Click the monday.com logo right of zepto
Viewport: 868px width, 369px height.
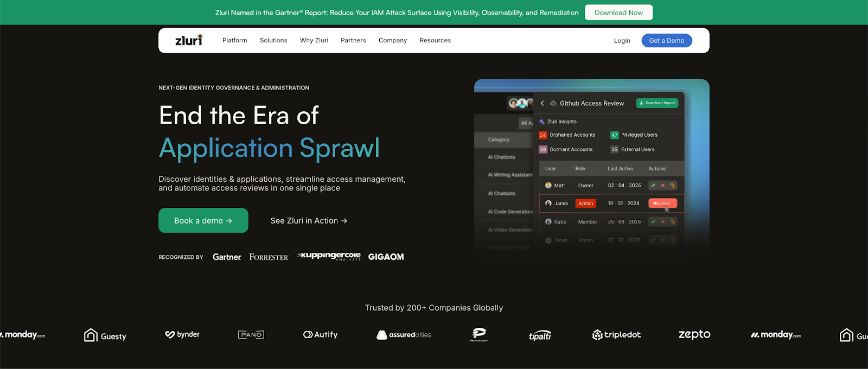point(776,335)
